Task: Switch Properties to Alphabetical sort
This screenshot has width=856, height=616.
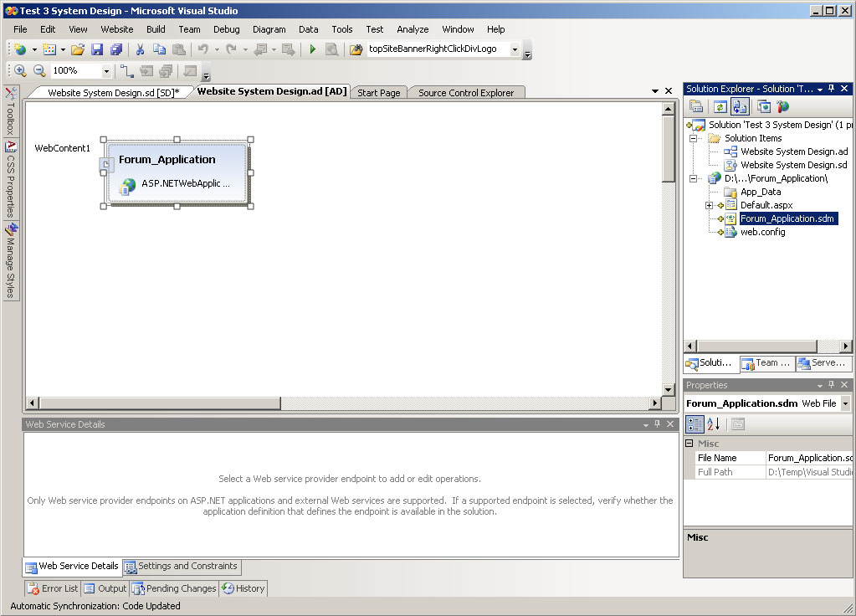Action: [714, 424]
